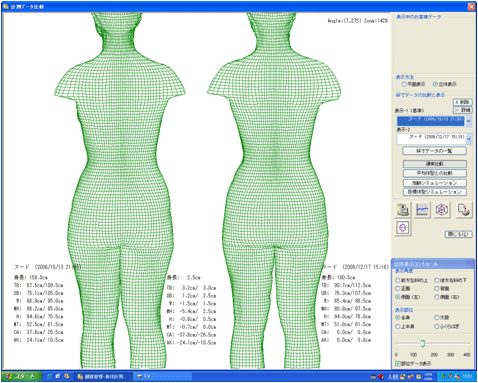Click the zoom slider track near 300

(450, 343)
